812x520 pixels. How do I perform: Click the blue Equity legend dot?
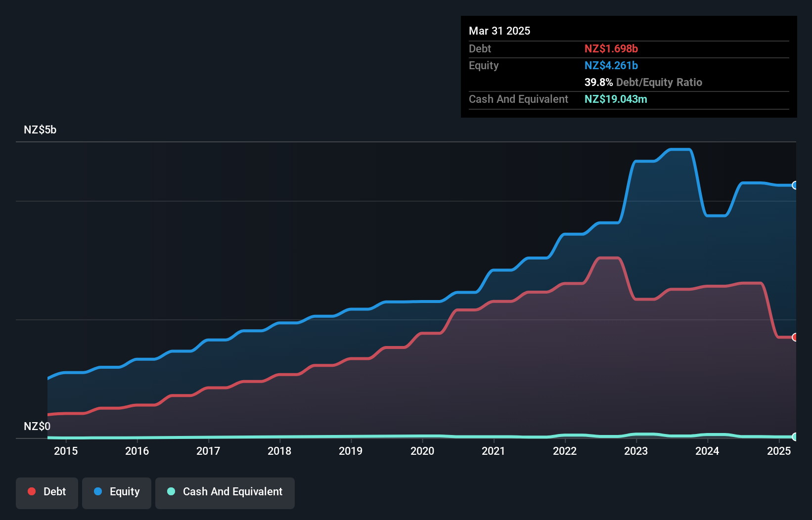point(98,491)
